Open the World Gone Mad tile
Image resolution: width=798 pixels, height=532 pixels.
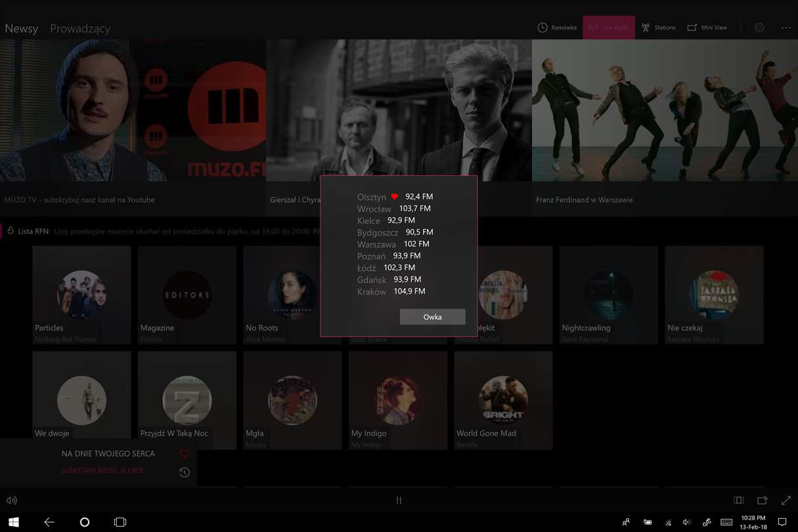tap(503, 400)
